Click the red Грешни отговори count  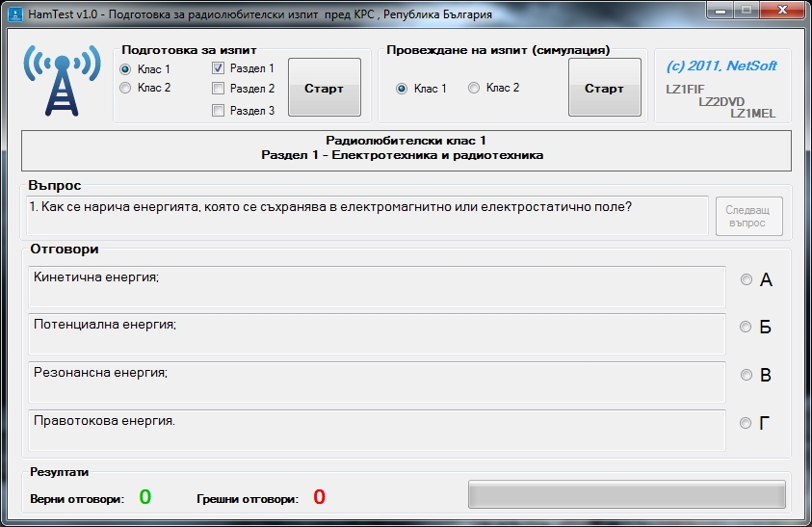click(x=319, y=497)
